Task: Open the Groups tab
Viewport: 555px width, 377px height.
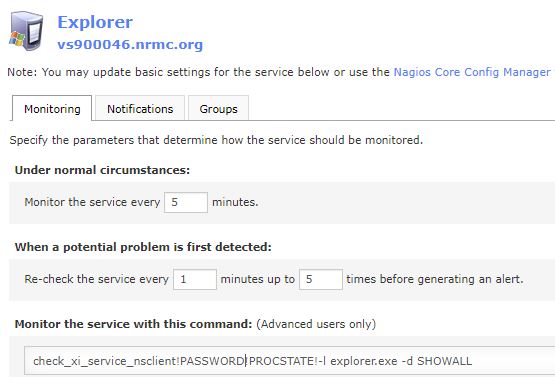Action: click(x=218, y=108)
